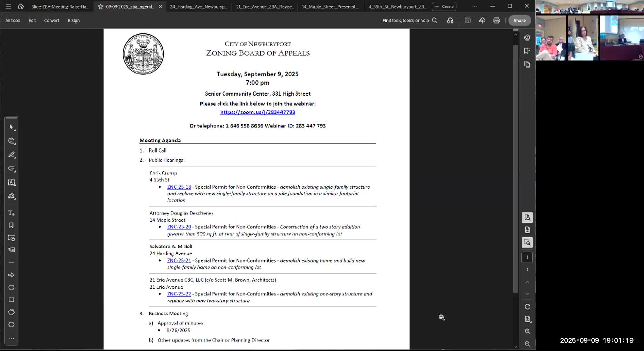Zoom in on the document
The height and width of the screenshot is (351, 644).
527,331
